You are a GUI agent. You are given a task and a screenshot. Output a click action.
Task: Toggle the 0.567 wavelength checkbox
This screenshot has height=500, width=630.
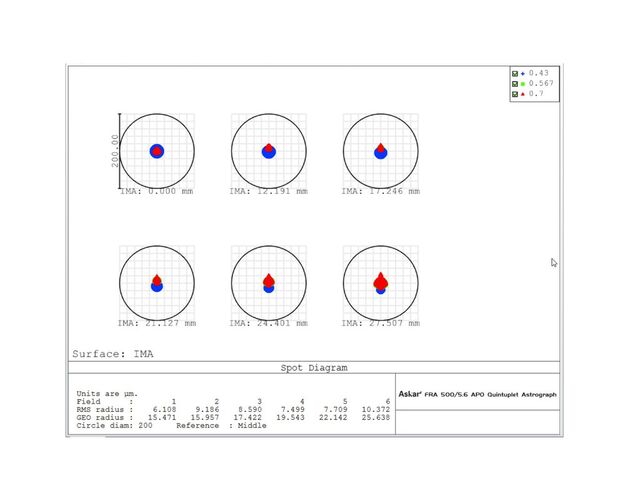click(515, 84)
